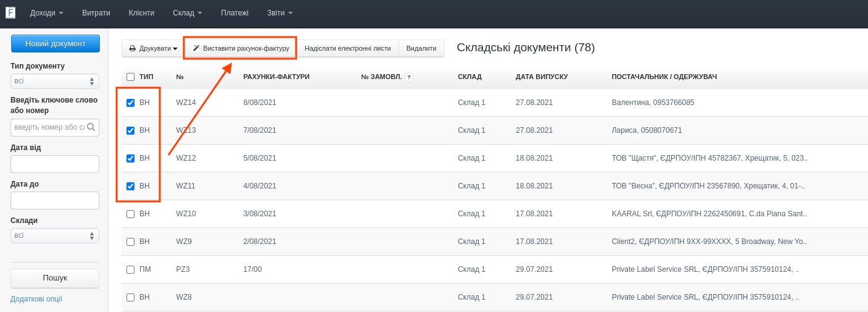
Task: Tick the checkbox for row WZ10
Action: (130, 214)
